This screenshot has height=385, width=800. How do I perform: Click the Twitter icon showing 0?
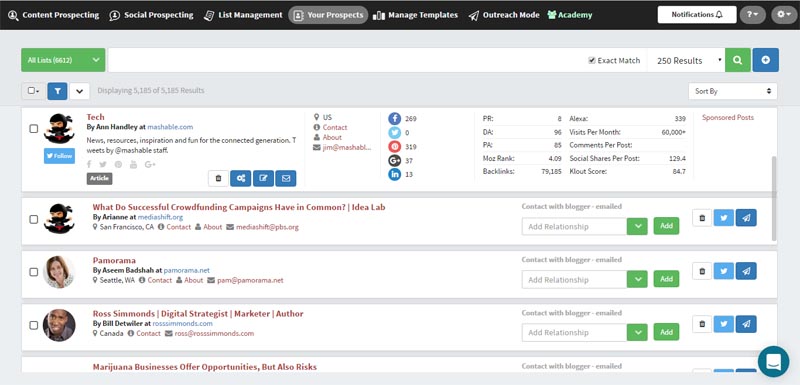(394, 133)
